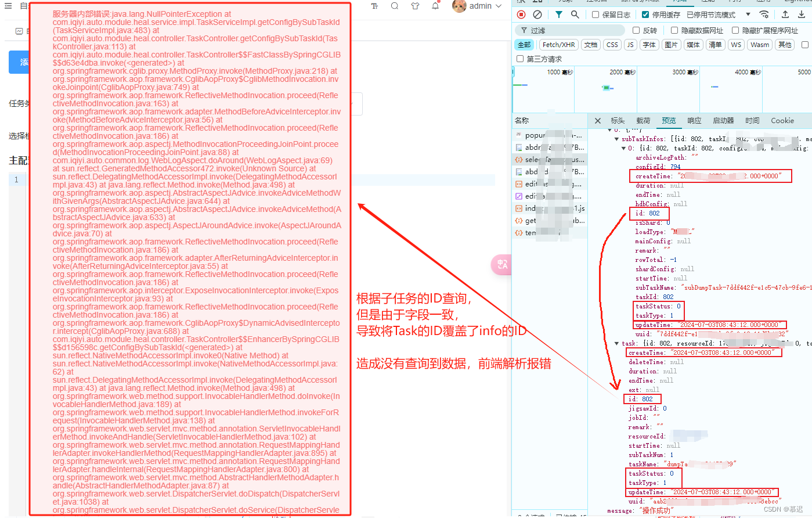Close the request details pane with X

coord(598,121)
